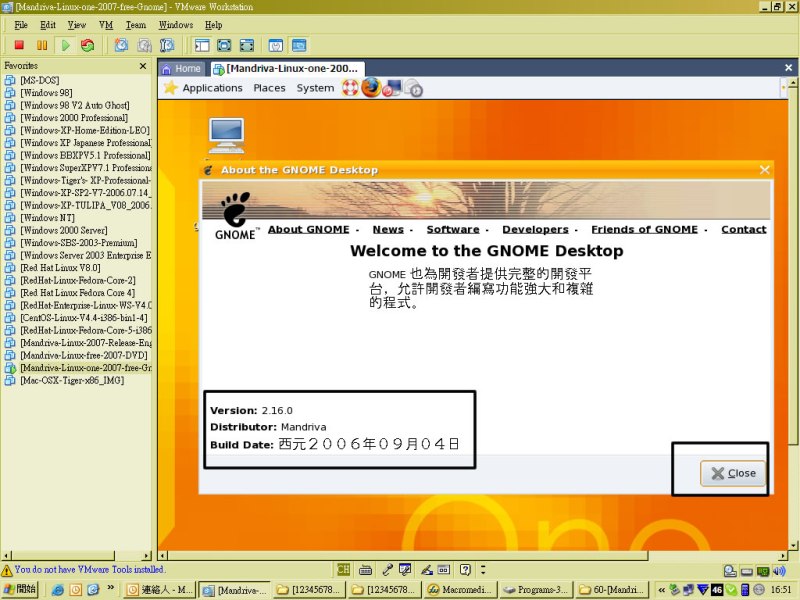Follow the Friends of GNOME link

(644, 229)
